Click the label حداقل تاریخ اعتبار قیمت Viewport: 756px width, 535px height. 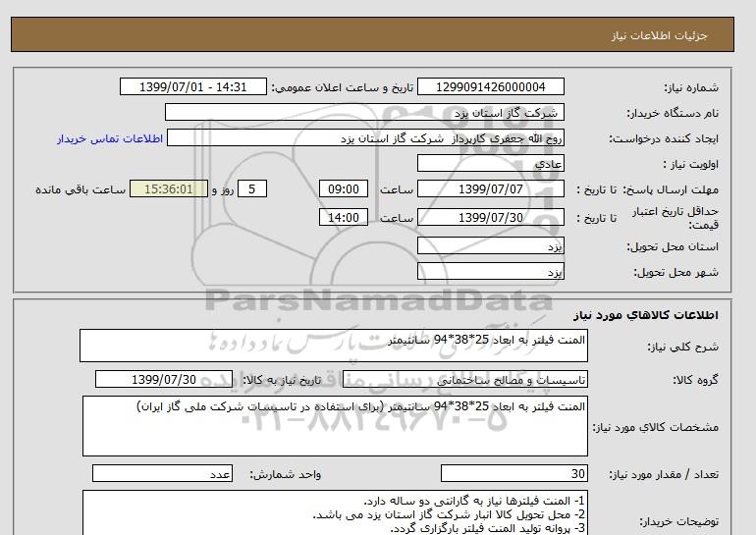tap(675, 218)
